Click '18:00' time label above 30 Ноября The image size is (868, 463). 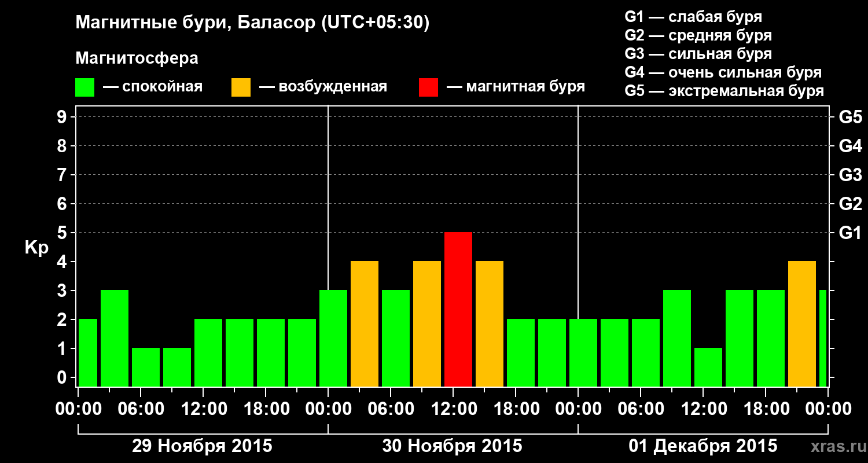click(516, 409)
